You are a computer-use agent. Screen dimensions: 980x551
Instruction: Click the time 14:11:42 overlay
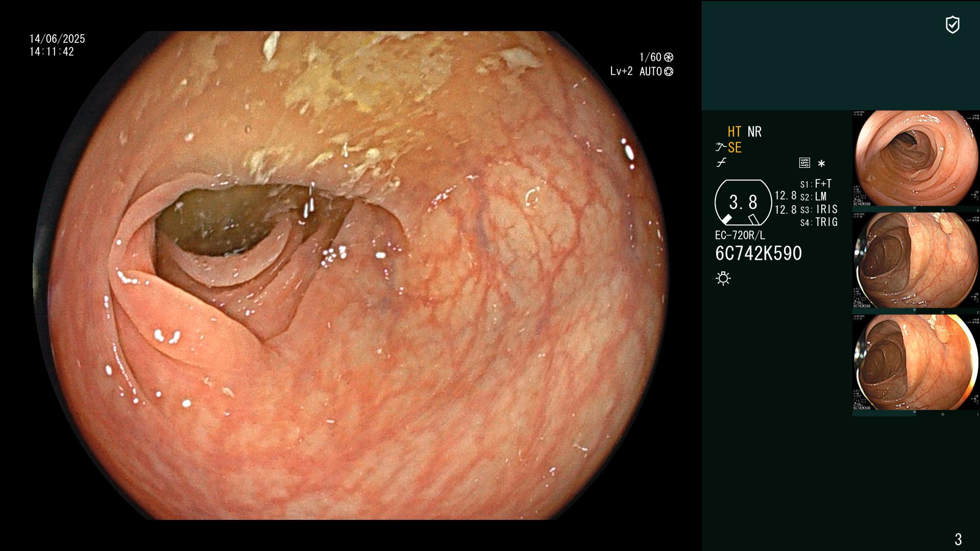point(52,52)
